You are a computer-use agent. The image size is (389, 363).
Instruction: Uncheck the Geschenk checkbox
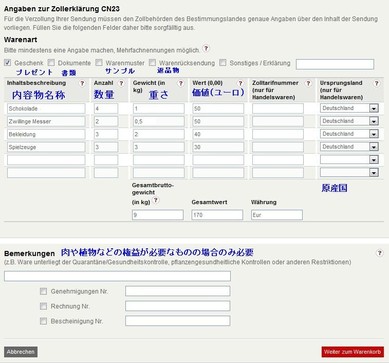pos(8,63)
